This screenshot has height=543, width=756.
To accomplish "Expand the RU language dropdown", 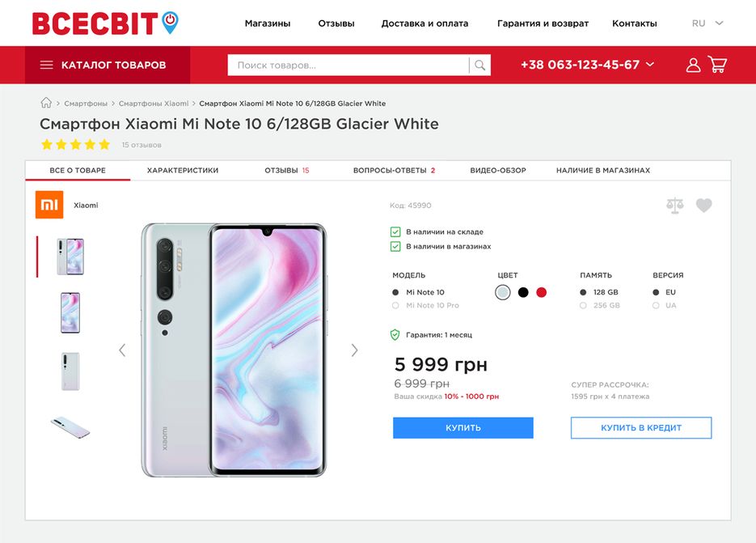I will [707, 23].
